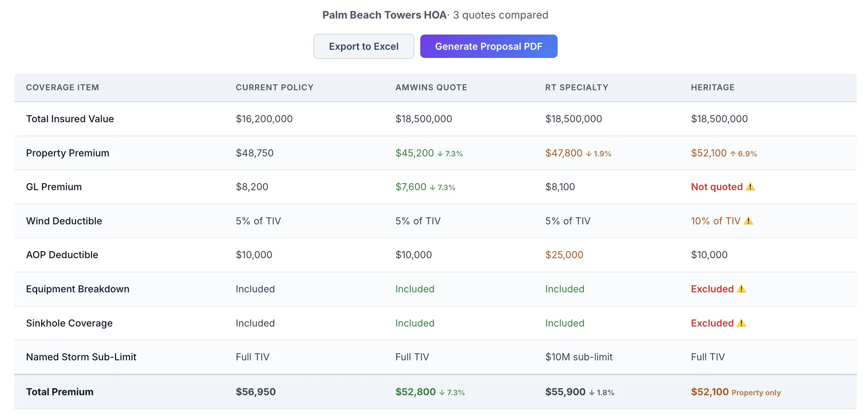868x419 pixels.
Task: Click up arrow beside Heritage $52,100 property premium
Action: pyautogui.click(x=733, y=154)
